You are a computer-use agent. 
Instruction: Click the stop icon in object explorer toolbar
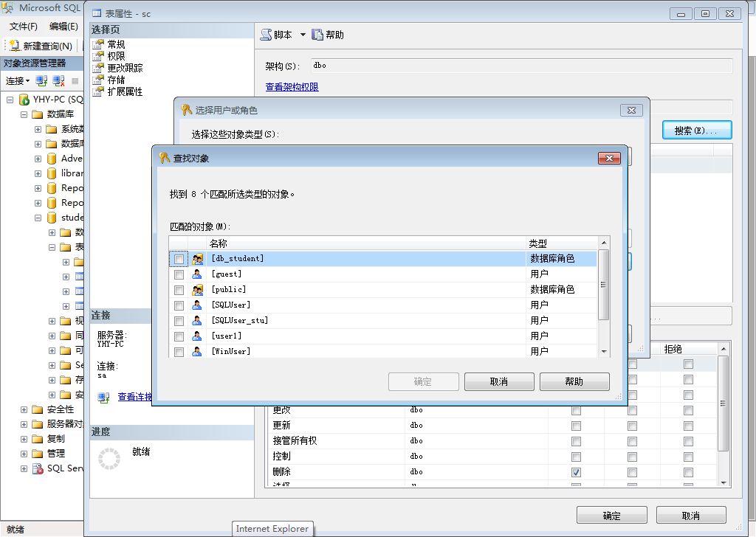75,81
